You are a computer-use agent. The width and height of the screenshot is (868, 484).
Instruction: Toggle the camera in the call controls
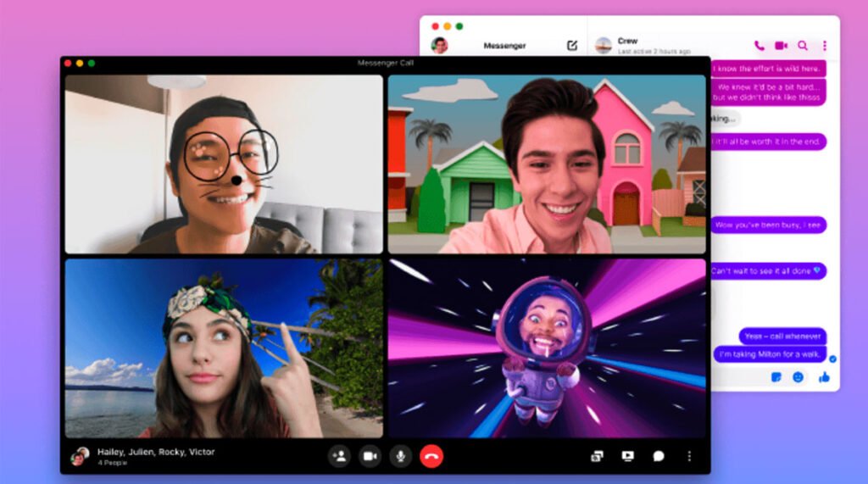tap(370, 456)
